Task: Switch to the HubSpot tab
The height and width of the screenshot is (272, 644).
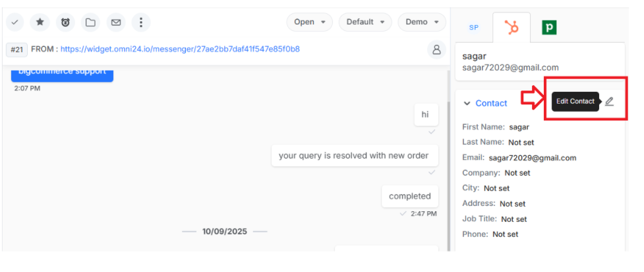Action: click(x=512, y=28)
